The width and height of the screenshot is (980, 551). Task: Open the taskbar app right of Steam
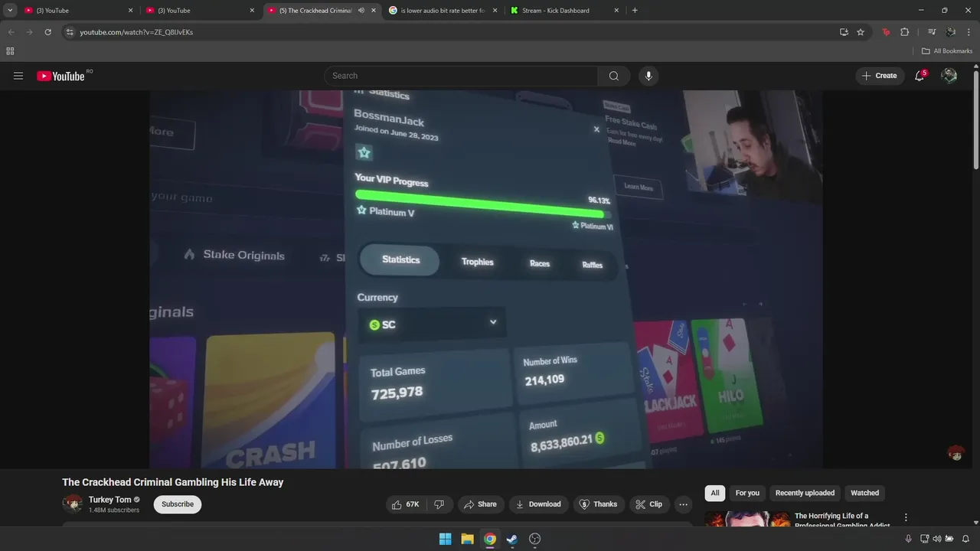[535, 539]
